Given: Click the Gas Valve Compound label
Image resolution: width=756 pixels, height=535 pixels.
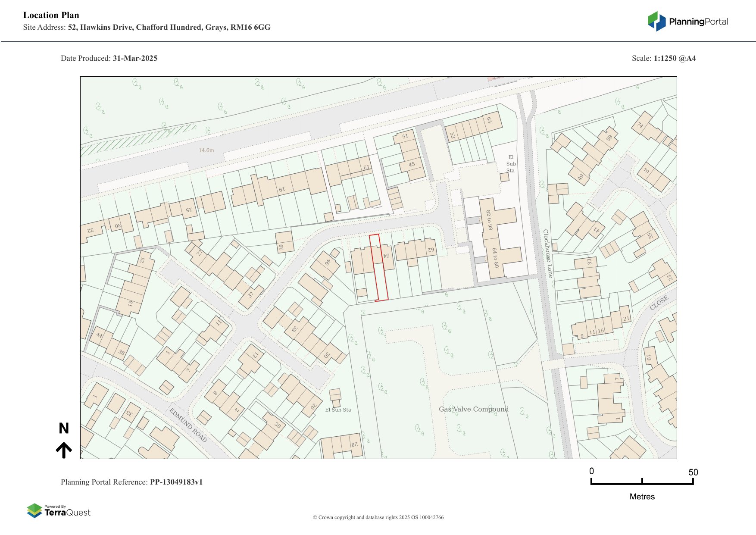Looking at the screenshot, I should [x=473, y=409].
